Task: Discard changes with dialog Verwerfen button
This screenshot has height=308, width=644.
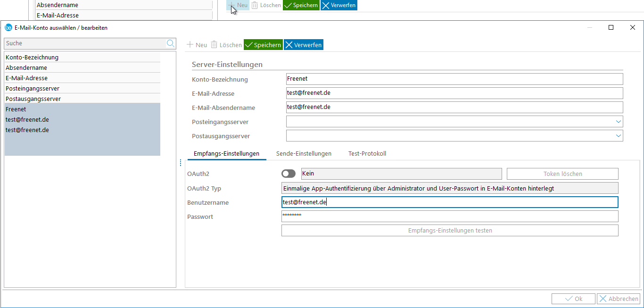Action: click(304, 45)
